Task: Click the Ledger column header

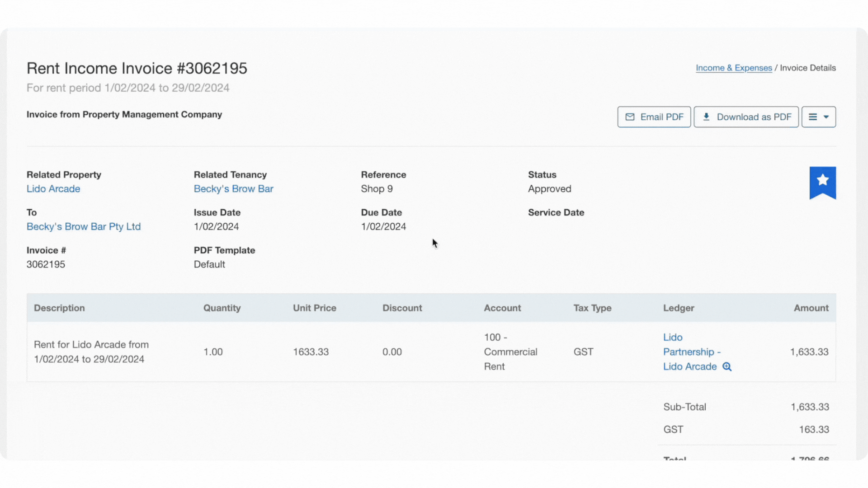Action: tap(679, 308)
